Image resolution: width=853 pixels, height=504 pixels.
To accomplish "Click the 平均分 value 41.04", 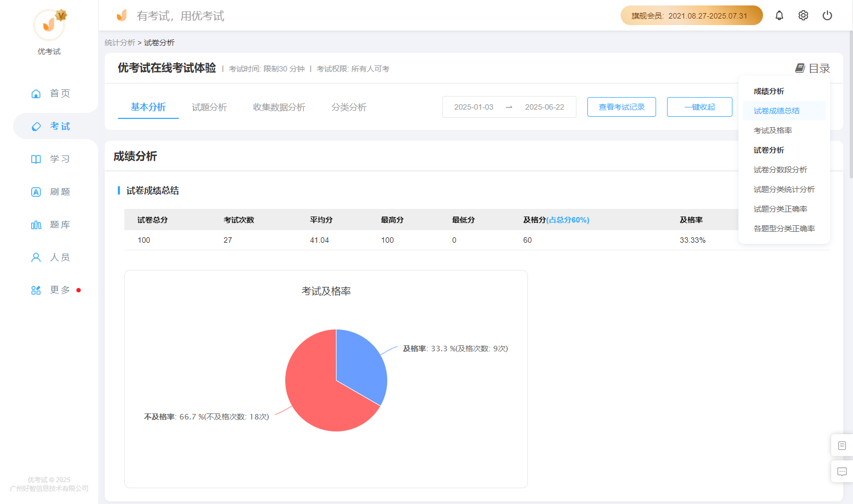I will [x=320, y=240].
